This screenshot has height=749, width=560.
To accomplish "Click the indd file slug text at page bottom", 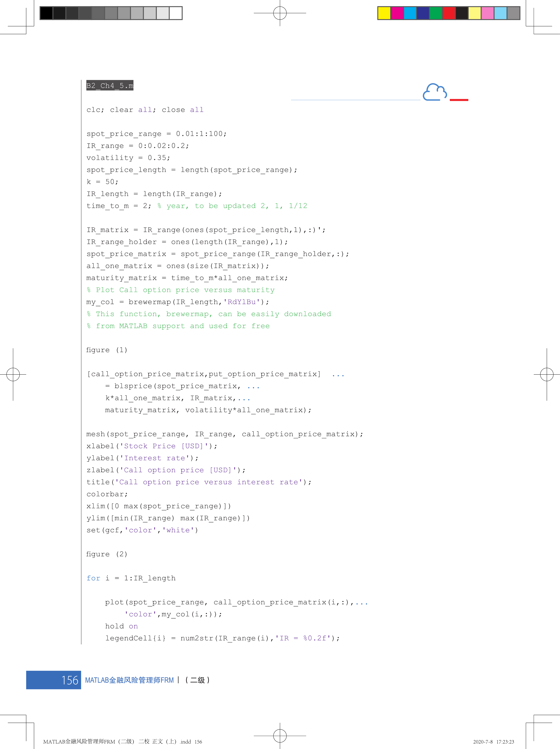I will (x=123, y=742).
